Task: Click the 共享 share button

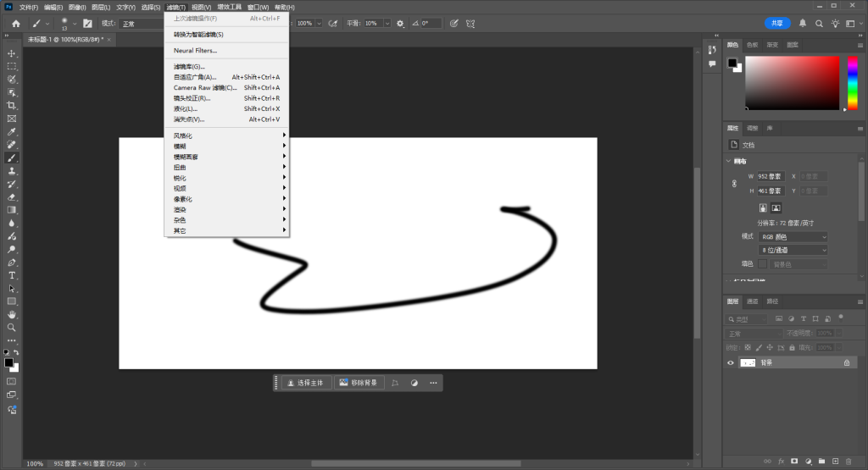Action: 777,24
